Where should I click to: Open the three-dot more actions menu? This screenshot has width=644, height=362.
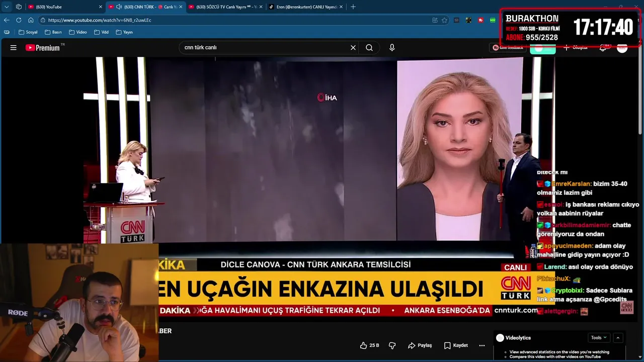tap(481, 345)
